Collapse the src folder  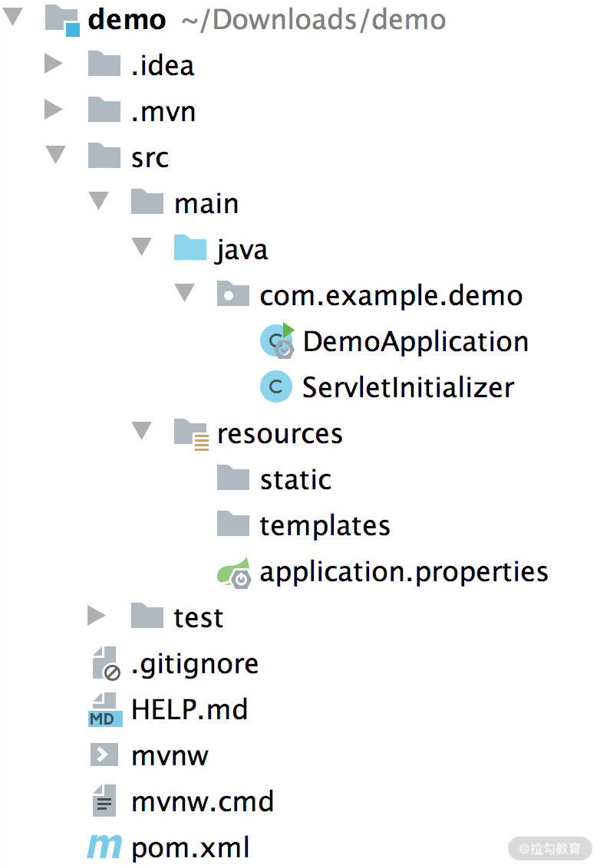(x=55, y=156)
